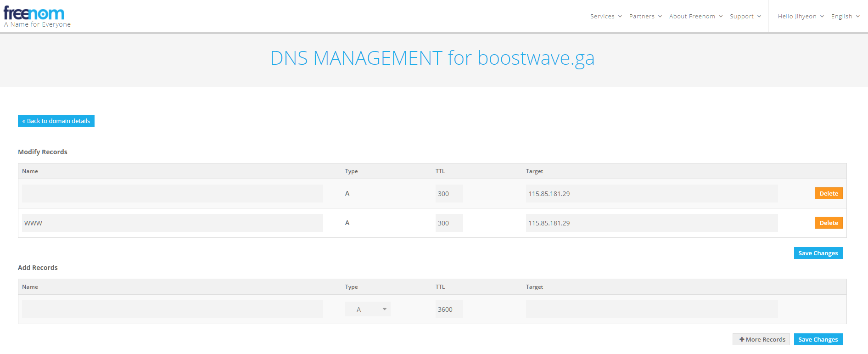Open the Support menu
The image size is (868, 354).
click(x=745, y=16)
